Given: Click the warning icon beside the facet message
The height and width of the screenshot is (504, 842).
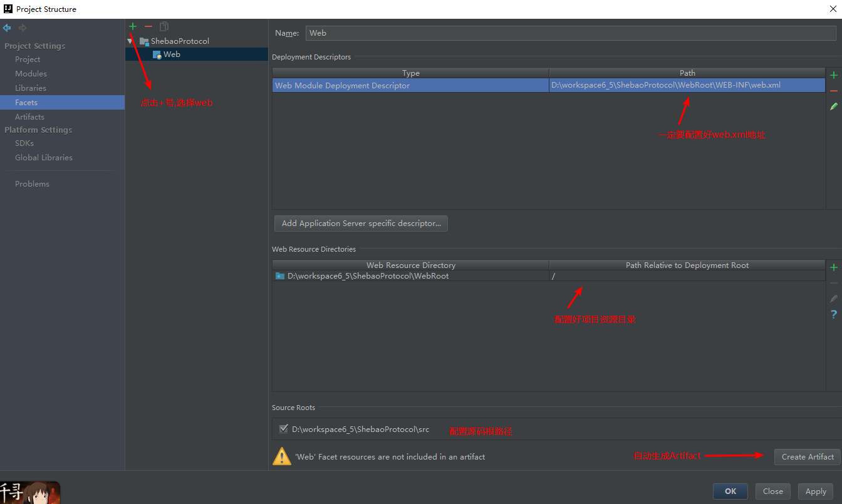Looking at the screenshot, I should (x=282, y=456).
